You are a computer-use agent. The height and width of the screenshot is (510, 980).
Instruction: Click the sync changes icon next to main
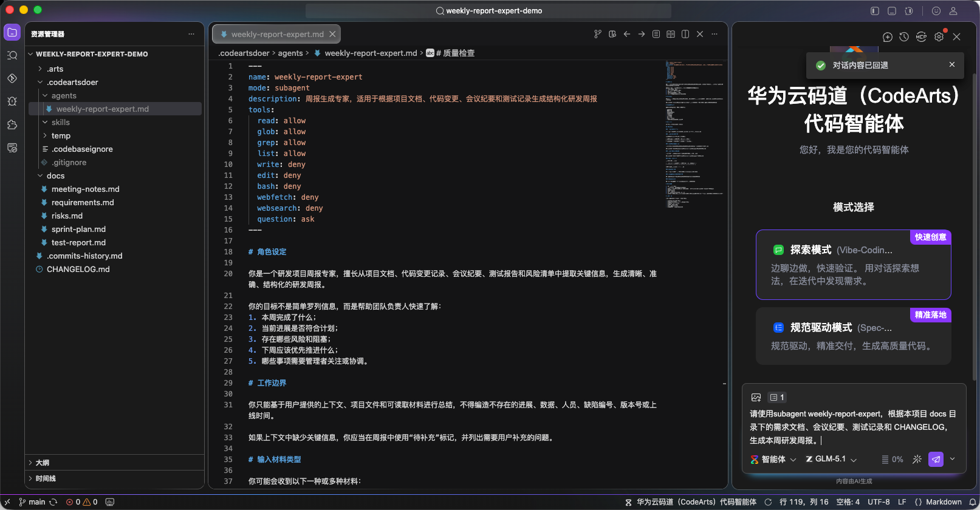(x=53, y=502)
